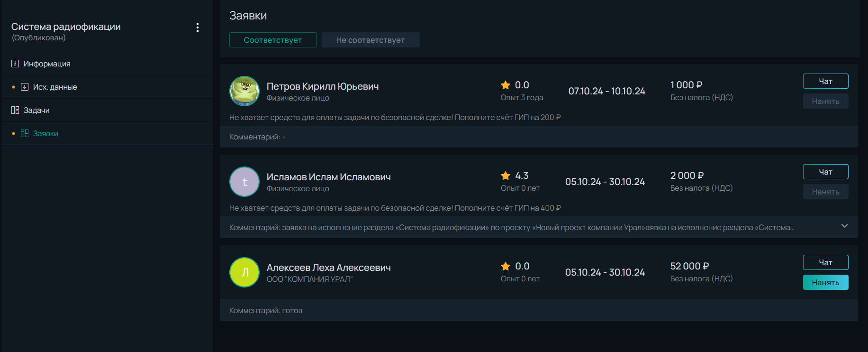Click the Информация info icon in sidebar
868x352 pixels.
pyautogui.click(x=15, y=64)
